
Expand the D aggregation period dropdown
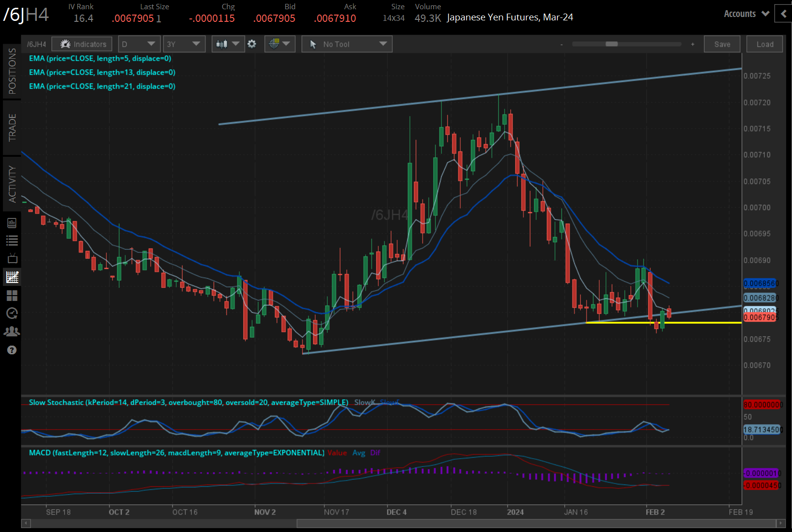pyautogui.click(x=139, y=44)
